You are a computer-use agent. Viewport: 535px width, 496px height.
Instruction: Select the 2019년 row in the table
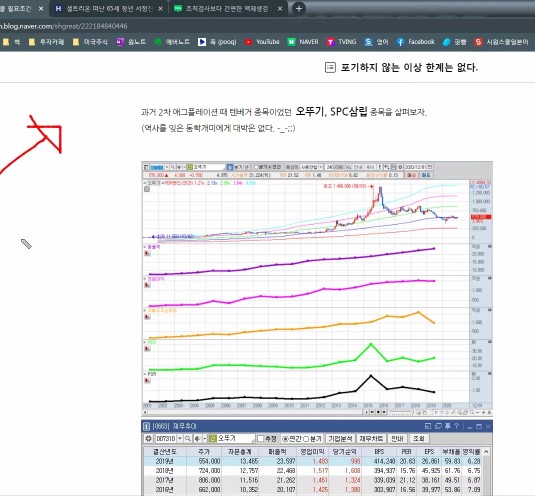[313, 461]
